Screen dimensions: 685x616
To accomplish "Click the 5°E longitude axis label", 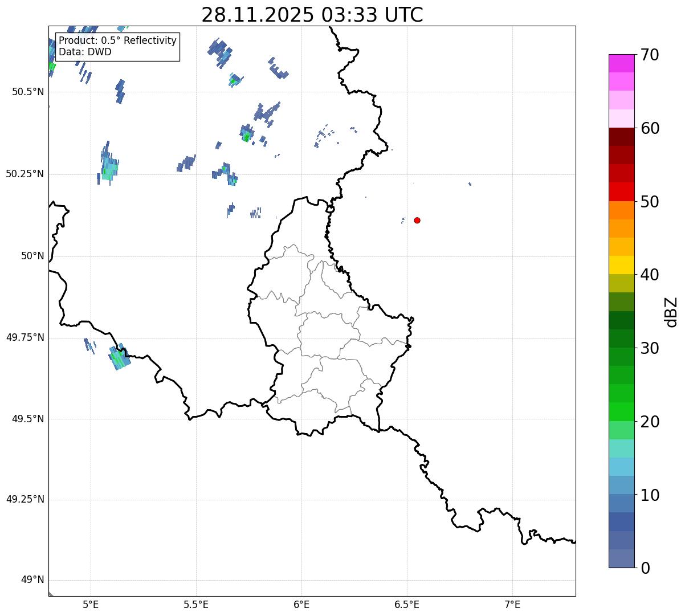I will [91, 604].
